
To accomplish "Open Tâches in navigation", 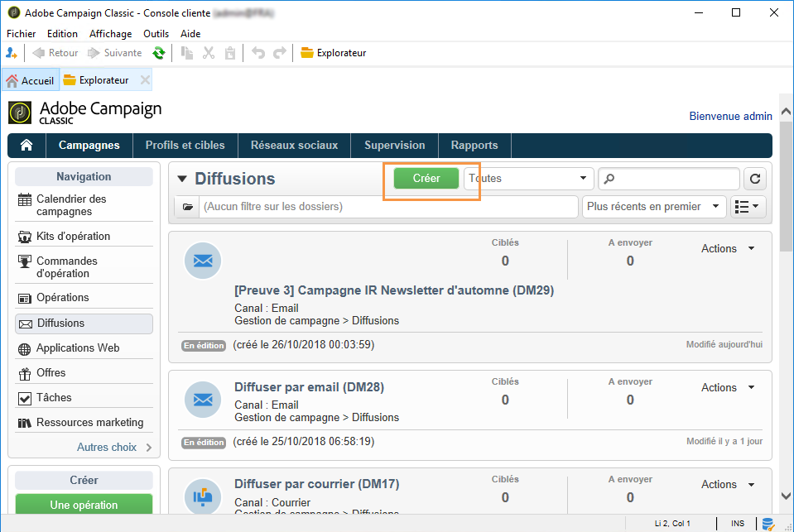I will click(84, 398).
